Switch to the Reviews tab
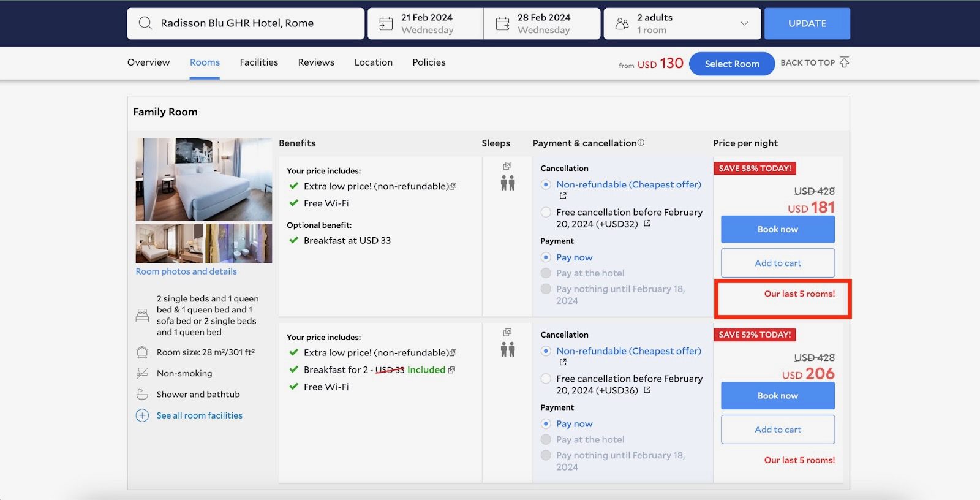The height and width of the screenshot is (500, 980). (x=316, y=63)
